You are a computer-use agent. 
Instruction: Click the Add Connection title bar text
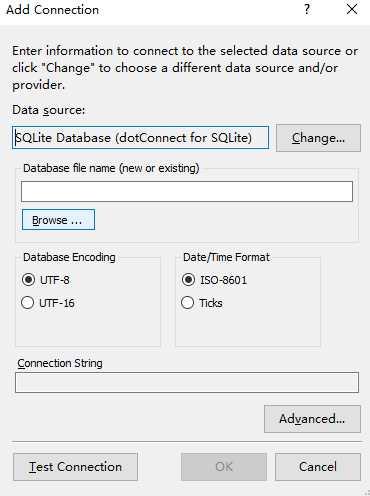pos(53,10)
